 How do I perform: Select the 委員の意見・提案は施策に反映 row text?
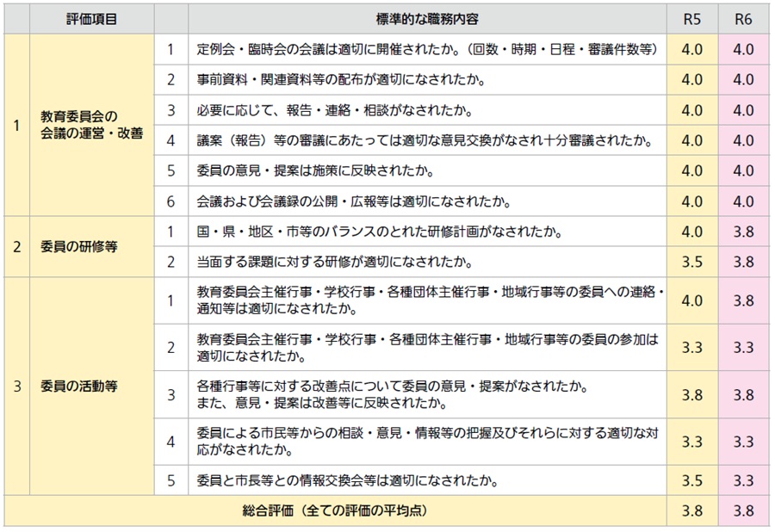(x=315, y=170)
